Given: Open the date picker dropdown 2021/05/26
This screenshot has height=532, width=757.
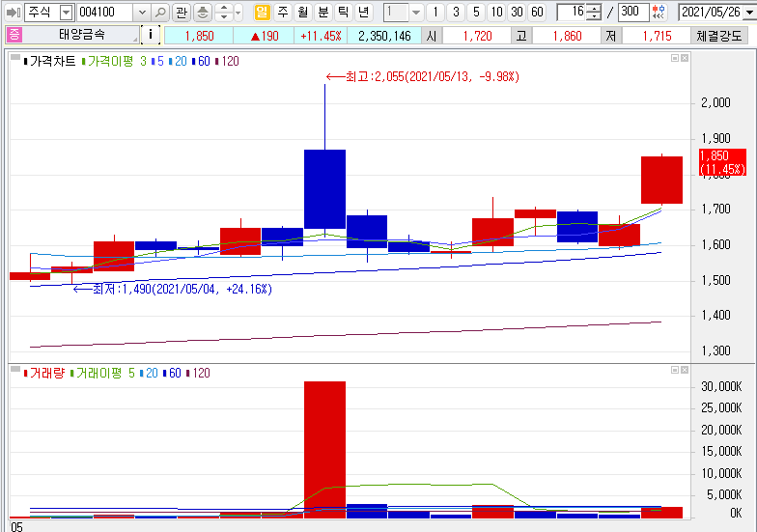Looking at the screenshot, I should click(x=749, y=12).
